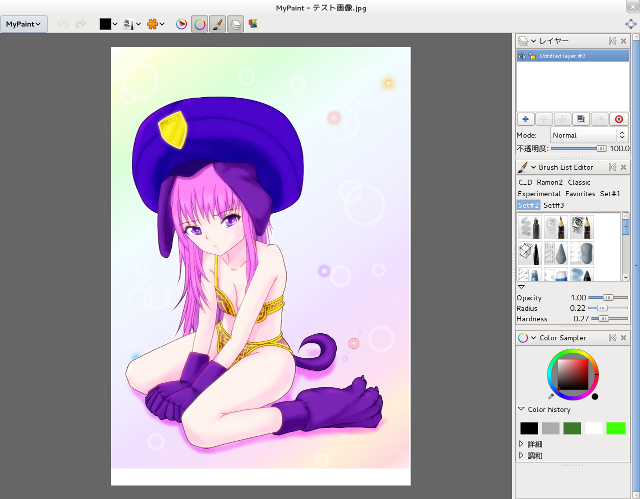Click the fullscreen arrows icon at top right

click(x=631, y=24)
